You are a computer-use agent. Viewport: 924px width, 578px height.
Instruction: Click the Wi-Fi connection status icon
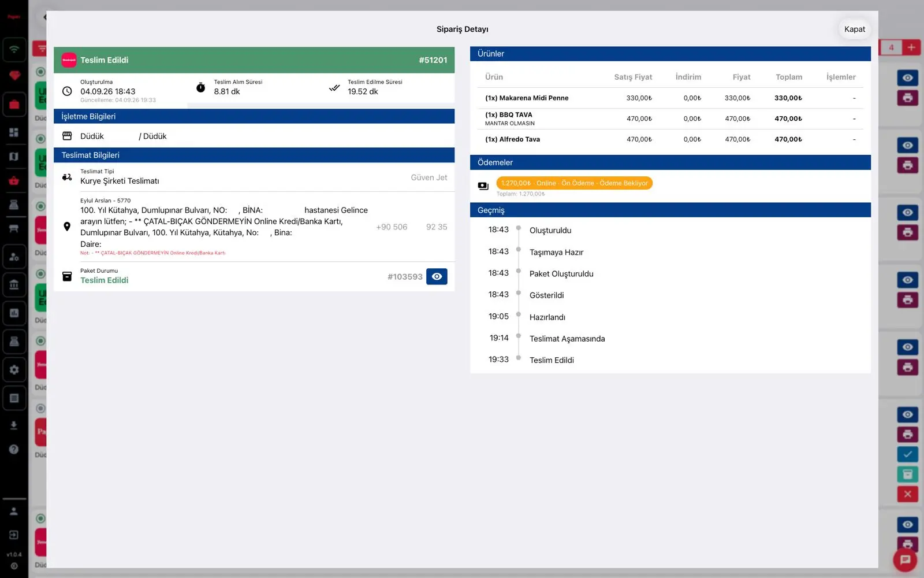pyautogui.click(x=14, y=50)
